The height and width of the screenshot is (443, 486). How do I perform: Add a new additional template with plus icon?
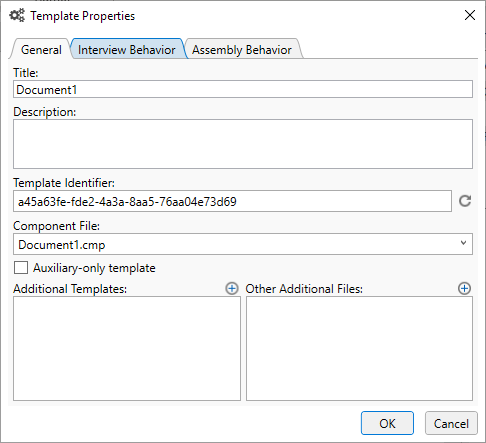pyautogui.click(x=232, y=288)
